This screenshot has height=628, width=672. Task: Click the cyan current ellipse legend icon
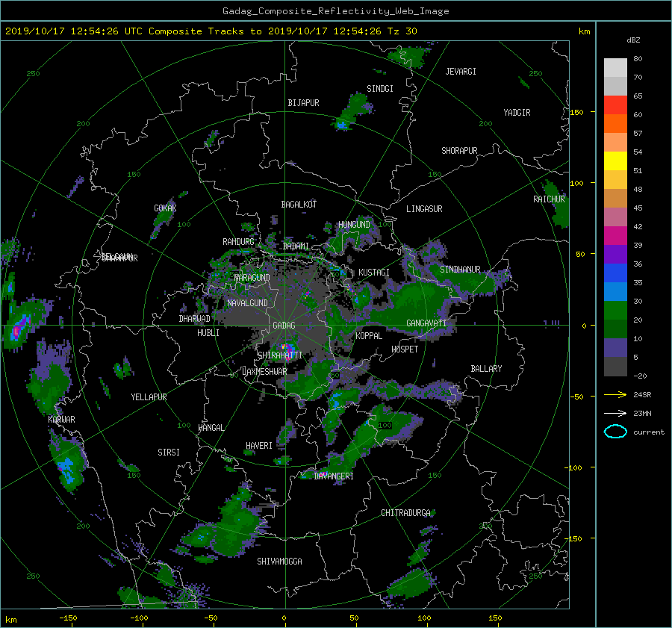(x=615, y=432)
